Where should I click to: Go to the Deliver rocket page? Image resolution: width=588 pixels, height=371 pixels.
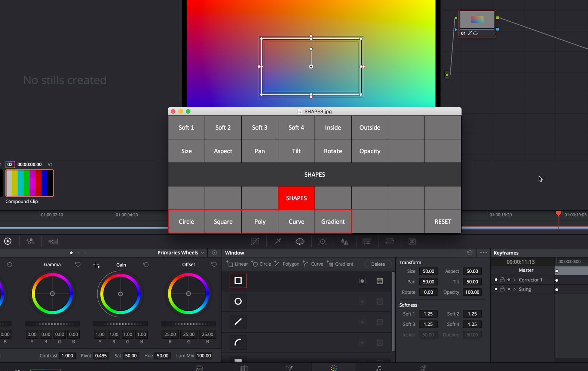423,368
